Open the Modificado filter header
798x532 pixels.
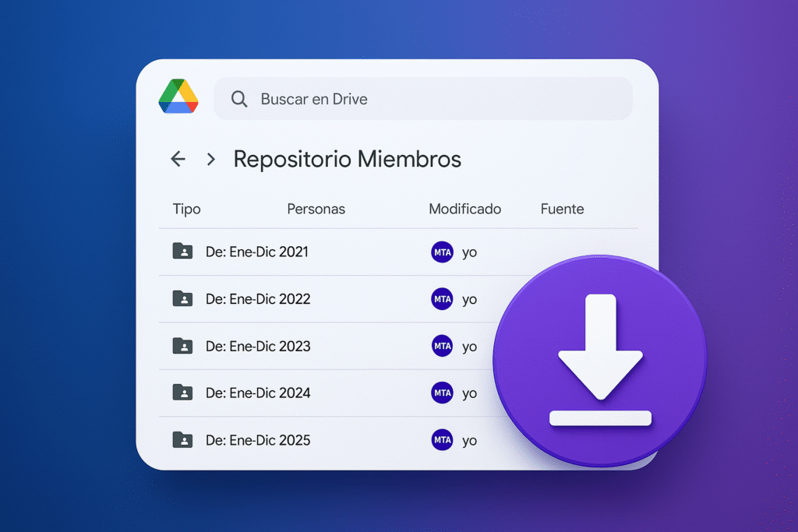click(464, 209)
